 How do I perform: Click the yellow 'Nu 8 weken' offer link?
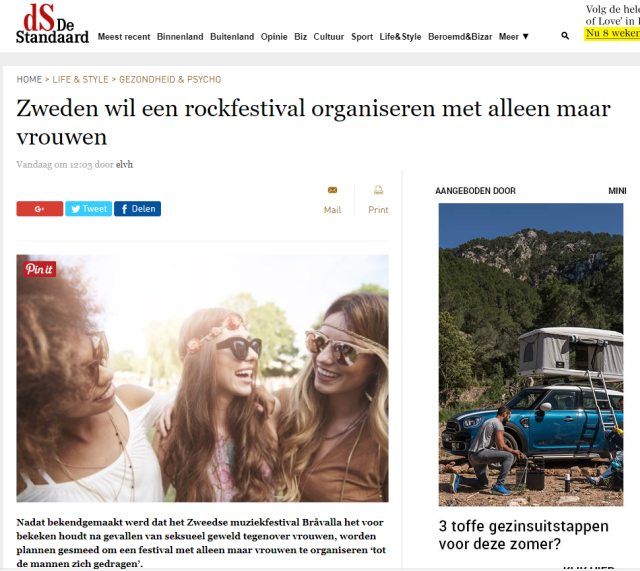click(x=612, y=33)
